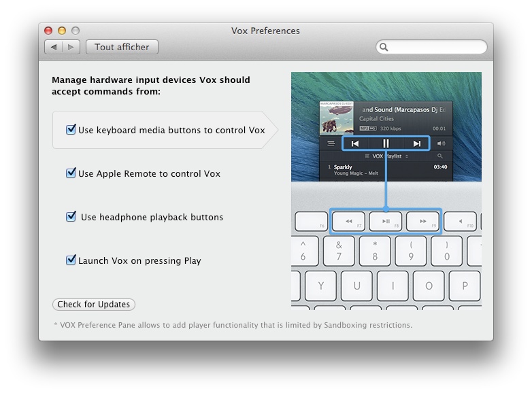Click the Manage hardware input devices heading
This screenshot has width=532, height=395.
click(151, 86)
